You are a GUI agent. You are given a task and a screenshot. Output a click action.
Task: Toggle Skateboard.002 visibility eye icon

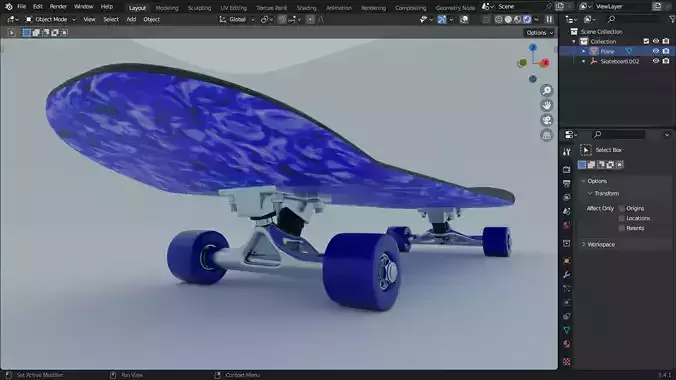tap(656, 61)
